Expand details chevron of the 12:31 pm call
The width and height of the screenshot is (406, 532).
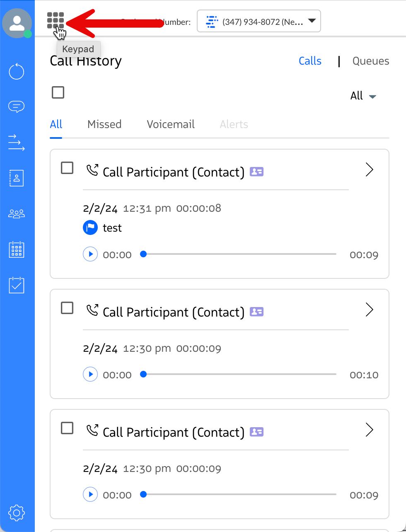370,169
